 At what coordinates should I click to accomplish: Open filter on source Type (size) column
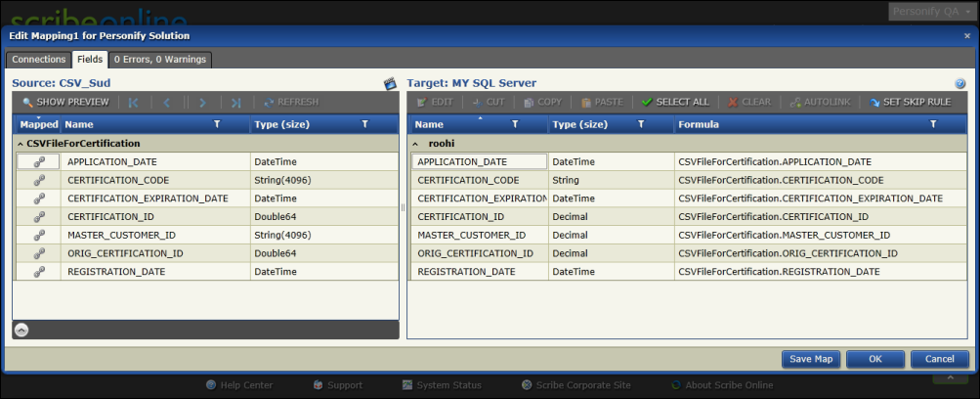point(365,124)
